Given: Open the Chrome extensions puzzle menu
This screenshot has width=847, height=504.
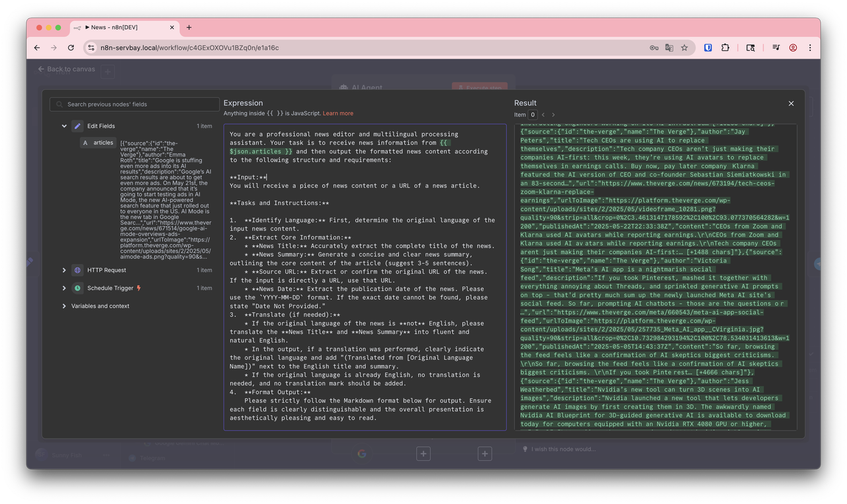Looking at the screenshot, I should (725, 48).
